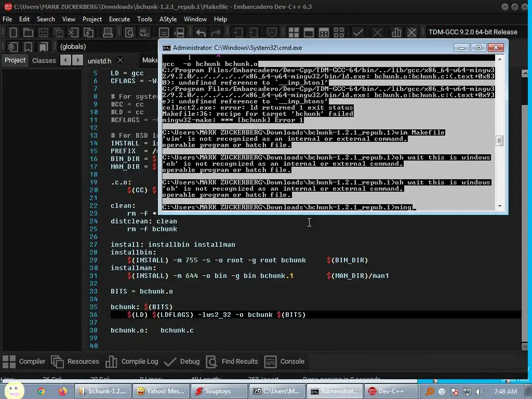Open the Project menu

[x=92, y=19]
